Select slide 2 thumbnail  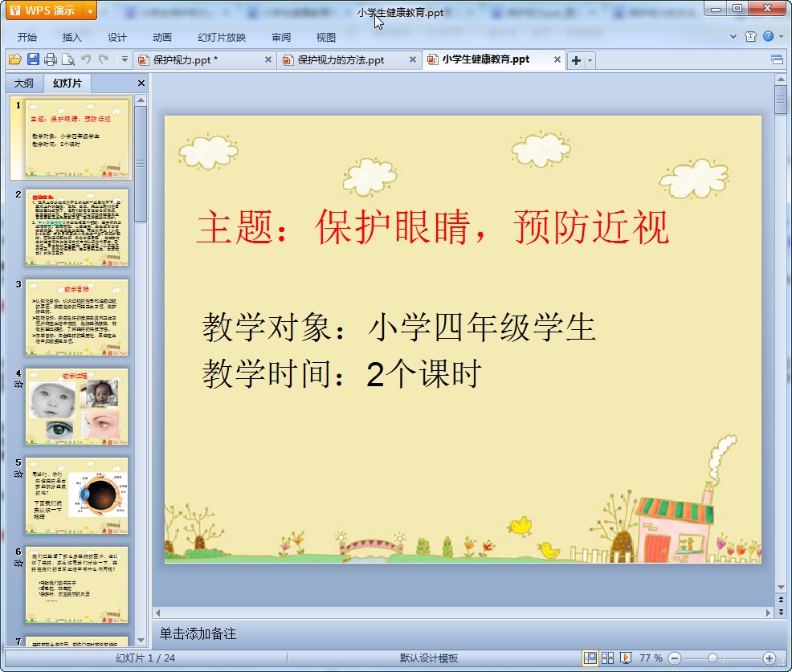tap(77, 228)
